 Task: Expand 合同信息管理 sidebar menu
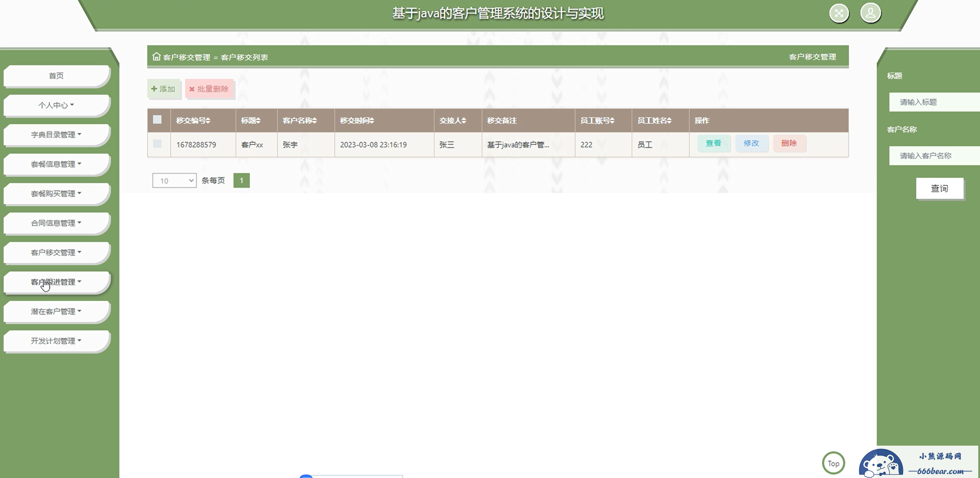(x=56, y=223)
